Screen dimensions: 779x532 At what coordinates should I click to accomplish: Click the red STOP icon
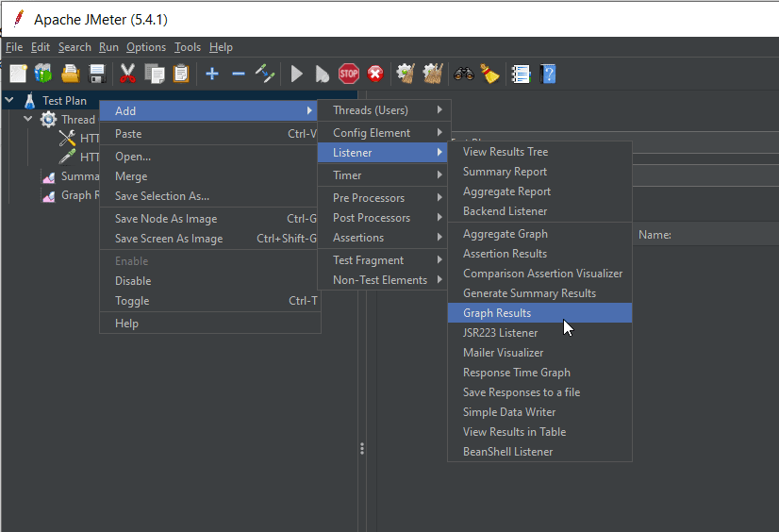349,74
